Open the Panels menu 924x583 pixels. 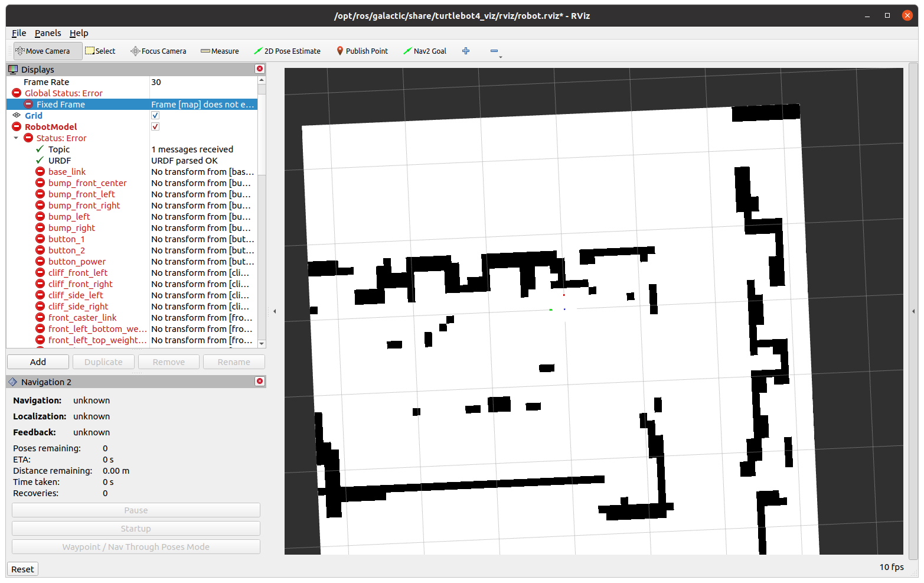click(48, 33)
